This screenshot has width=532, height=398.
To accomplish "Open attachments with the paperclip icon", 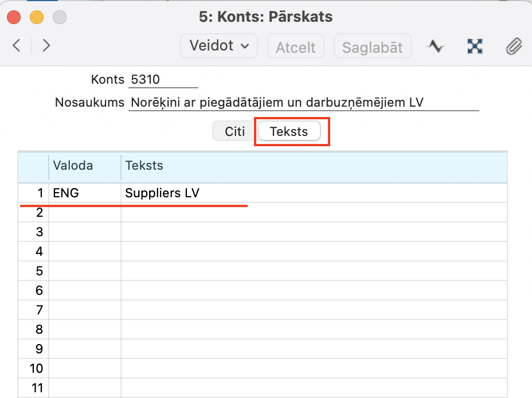I will (x=513, y=46).
